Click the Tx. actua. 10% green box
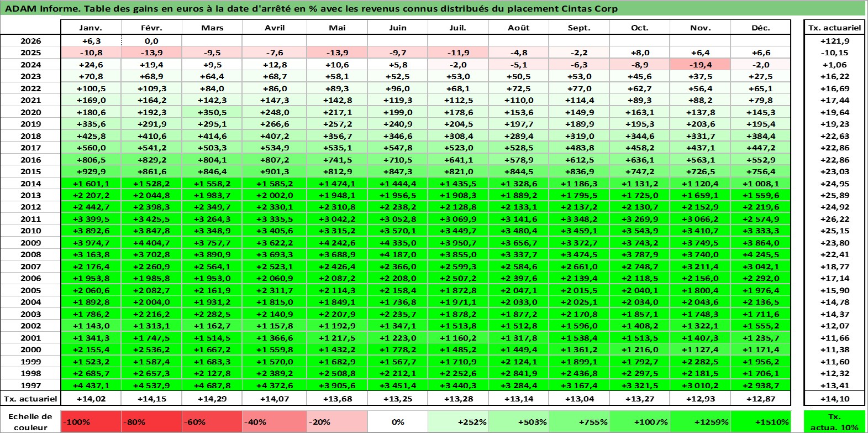Image resolution: width=868 pixels, height=433 pixels. tap(834, 421)
